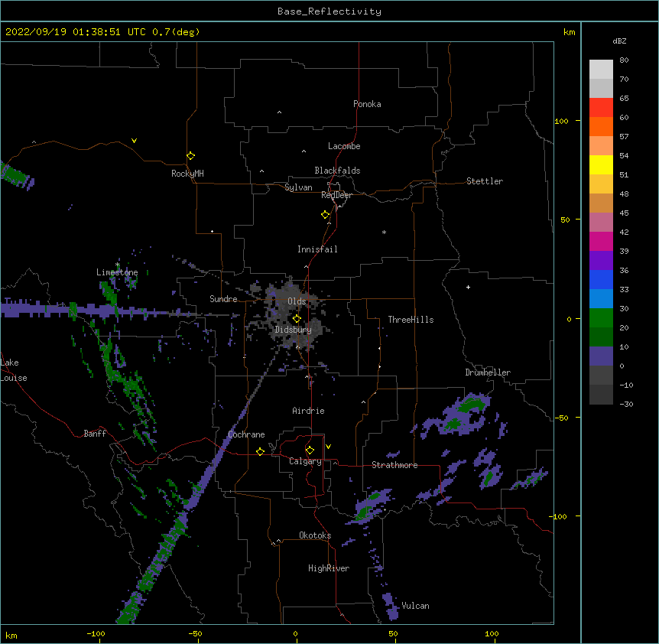
Task: Click the Ponoka town label
Action: point(367,104)
